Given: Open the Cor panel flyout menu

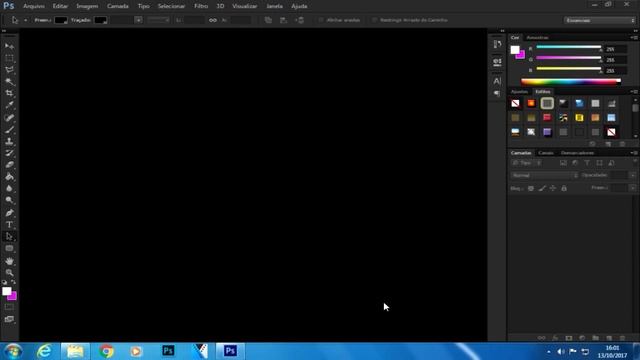Looking at the screenshot, I should 634,38.
